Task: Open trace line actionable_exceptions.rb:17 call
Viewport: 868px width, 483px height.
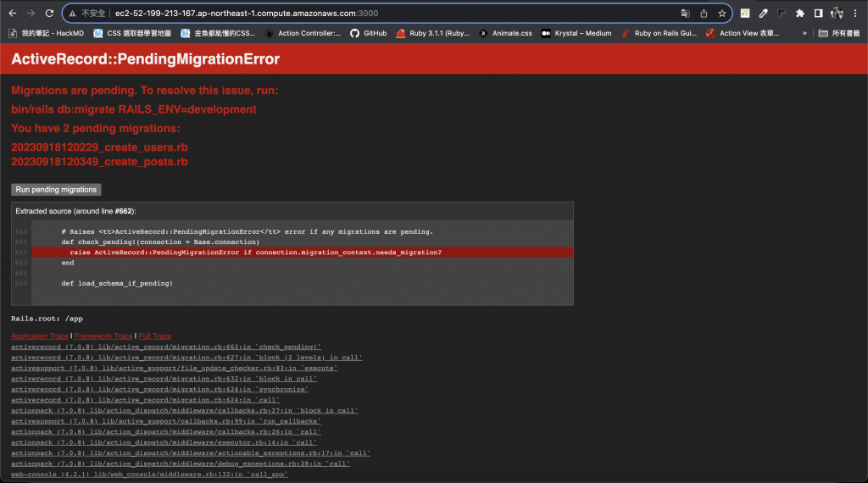Action: click(x=191, y=453)
